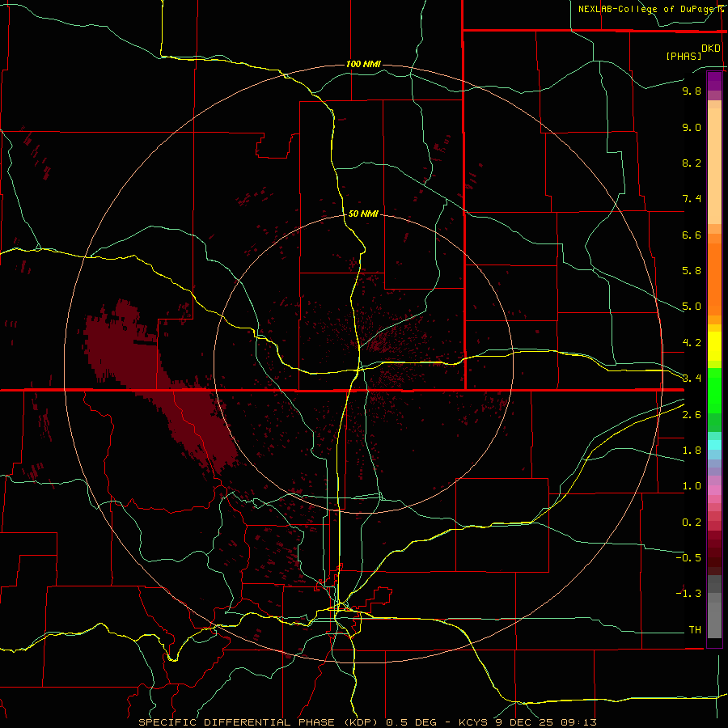Click the 2.6 color scale value
Image resolution: width=728 pixels, height=728 pixels.
(692, 415)
